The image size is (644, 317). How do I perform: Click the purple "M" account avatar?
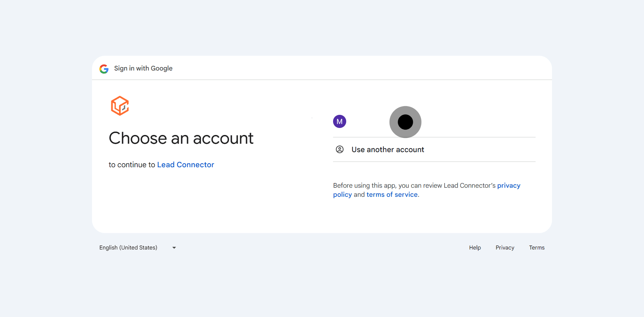pos(339,122)
